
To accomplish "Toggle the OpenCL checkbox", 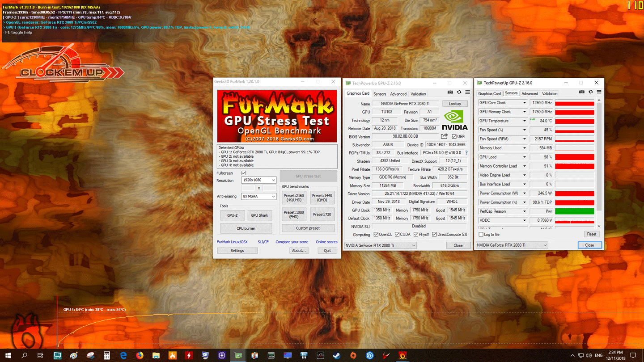I will (376, 234).
